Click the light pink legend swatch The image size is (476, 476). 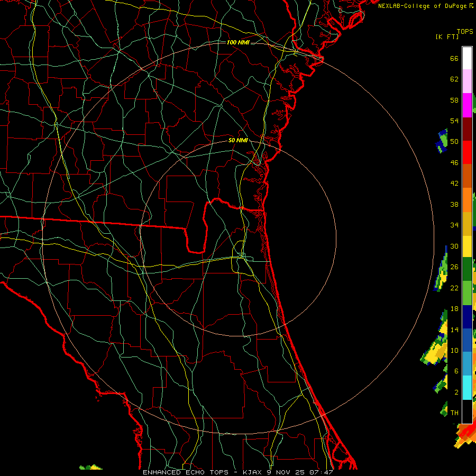(467, 81)
